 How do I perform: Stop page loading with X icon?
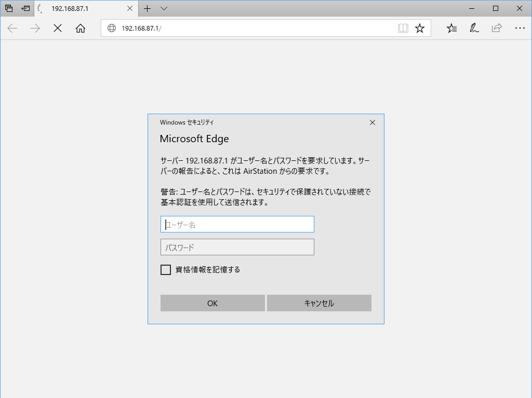point(57,29)
